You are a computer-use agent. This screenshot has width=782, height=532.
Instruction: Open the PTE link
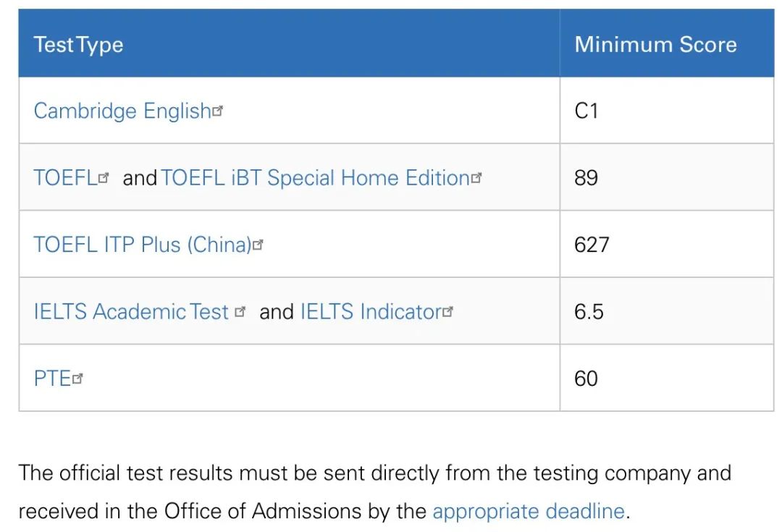[x=52, y=379]
